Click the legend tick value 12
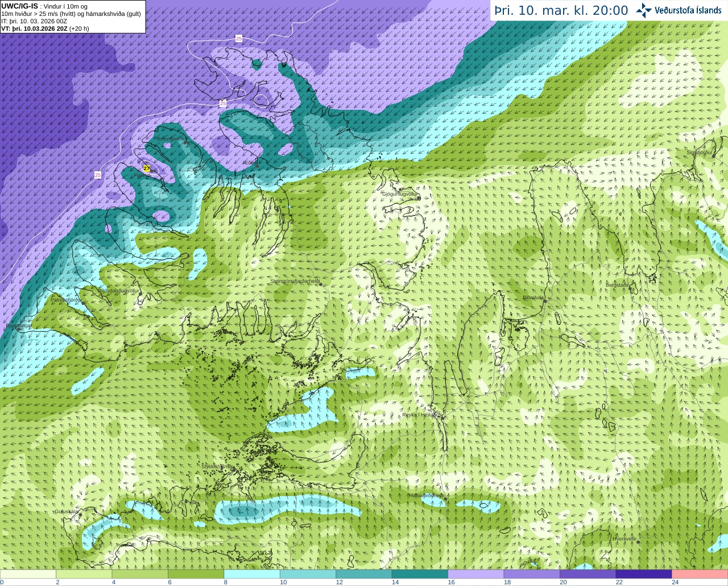728x586 pixels. coord(339,582)
